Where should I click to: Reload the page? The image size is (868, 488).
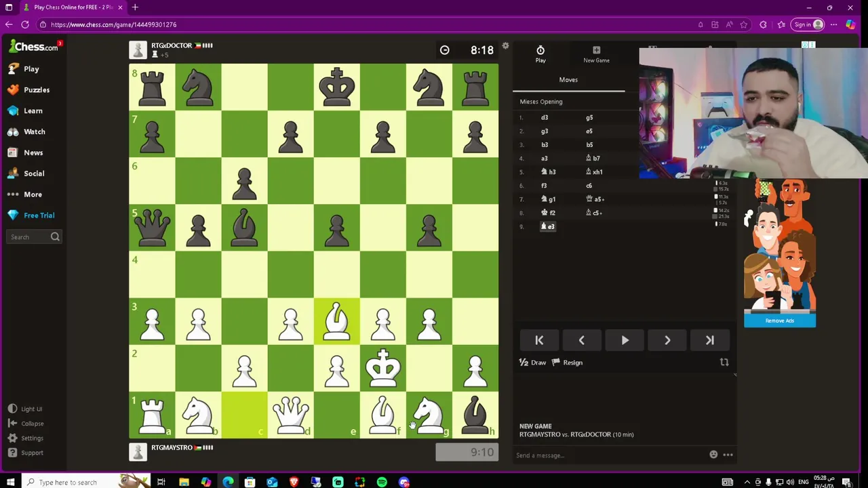[25, 24]
